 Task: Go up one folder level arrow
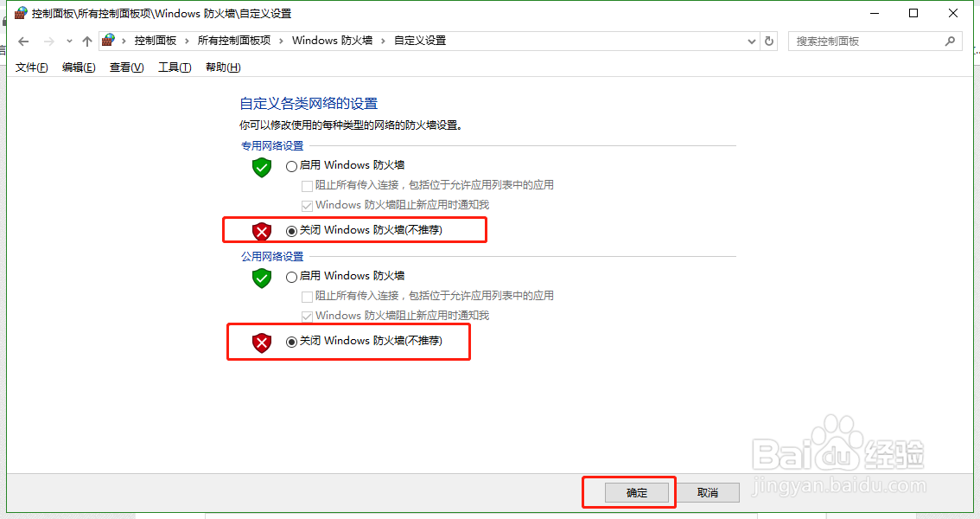[x=87, y=42]
